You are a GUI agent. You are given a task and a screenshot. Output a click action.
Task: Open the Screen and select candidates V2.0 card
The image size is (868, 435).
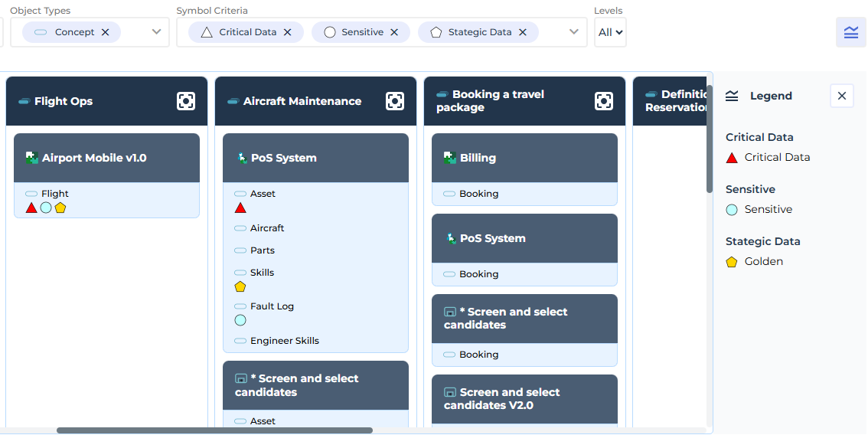pyautogui.click(x=525, y=399)
